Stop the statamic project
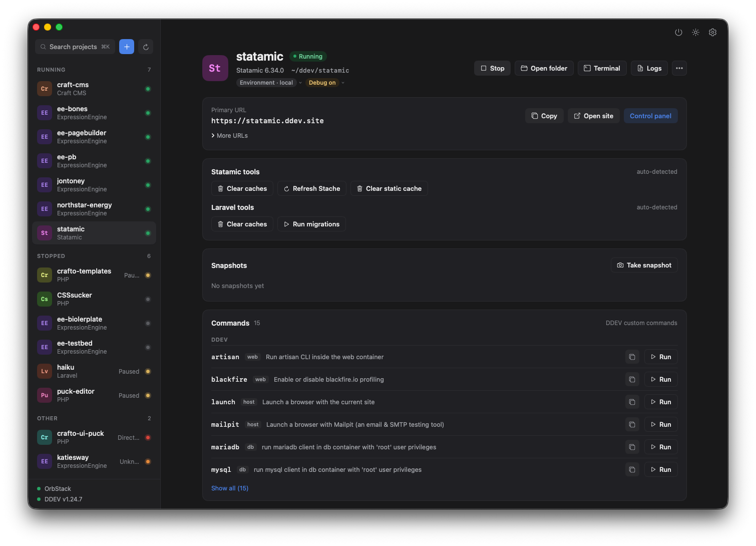756x546 pixels. (x=492, y=68)
